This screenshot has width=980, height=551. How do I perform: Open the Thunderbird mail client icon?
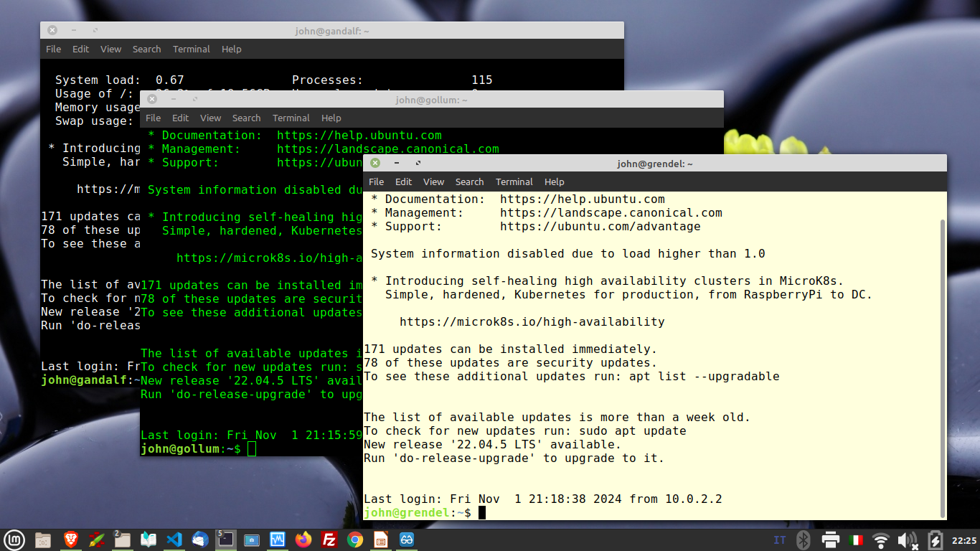tap(200, 540)
